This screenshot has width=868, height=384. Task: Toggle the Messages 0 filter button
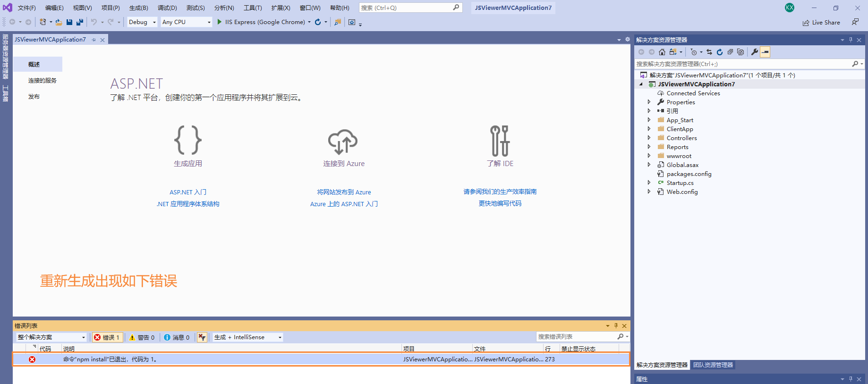[x=177, y=337]
